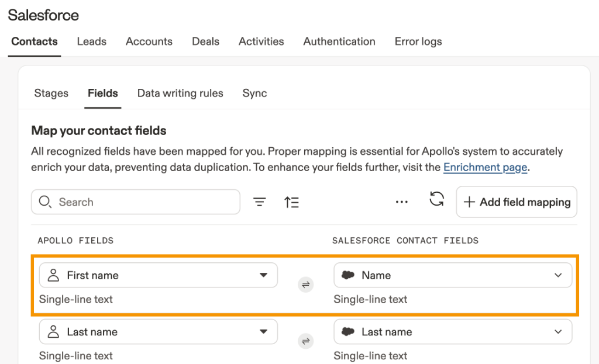Click the caret arrow in First name field
Viewport: 599px width, 364px height.
pos(263,275)
